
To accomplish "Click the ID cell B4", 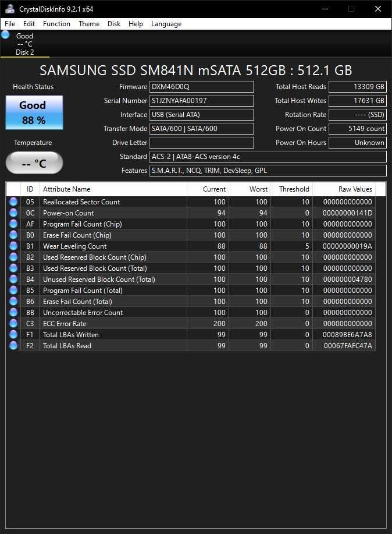I will (x=30, y=280).
